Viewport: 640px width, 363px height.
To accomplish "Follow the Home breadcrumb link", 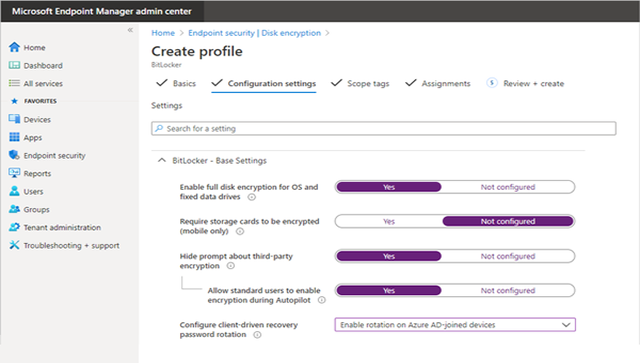I will pyautogui.click(x=163, y=33).
